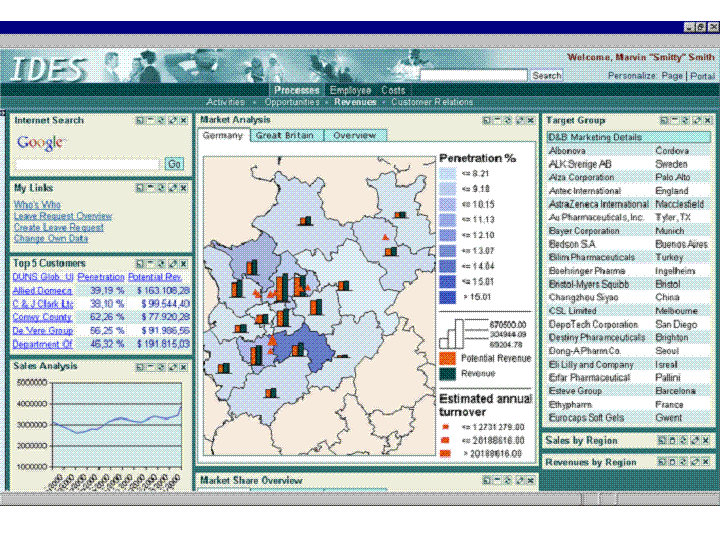The width and height of the screenshot is (720, 540).
Task: Select the Germany tab
Action: coord(223,135)
